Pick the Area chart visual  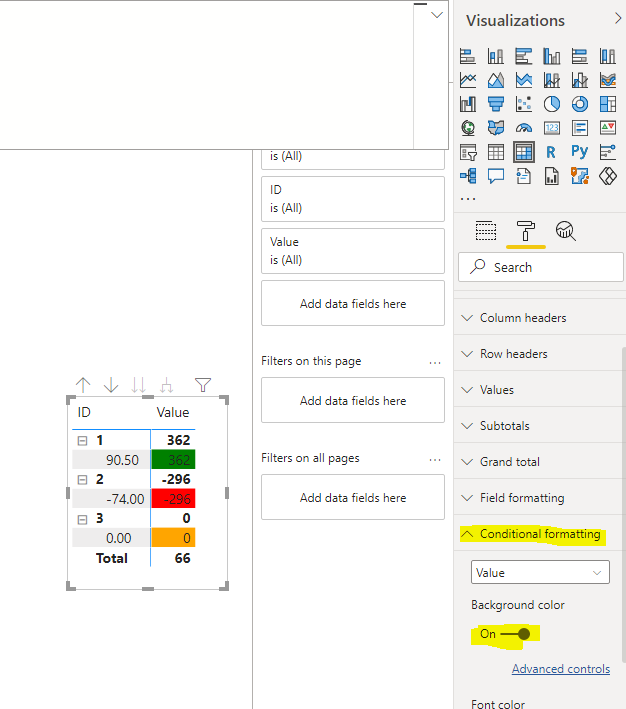pyautogui.click(x=496, y=80)
